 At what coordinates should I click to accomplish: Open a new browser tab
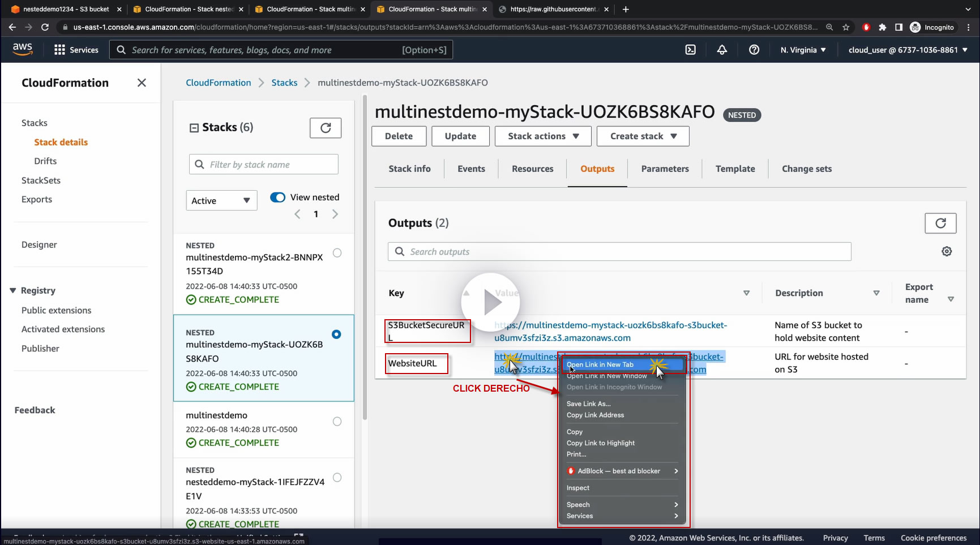626,9
